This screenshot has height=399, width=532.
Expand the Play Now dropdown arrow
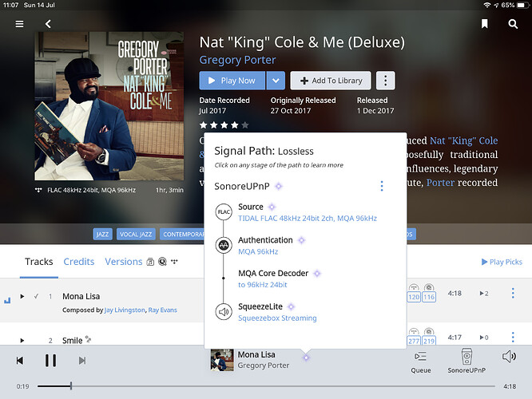pyautogui.click(x=275, y=81)
